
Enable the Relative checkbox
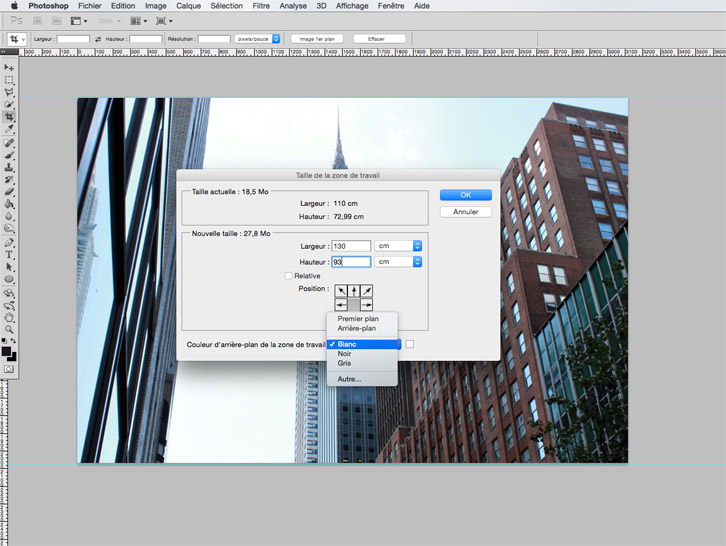289,276
